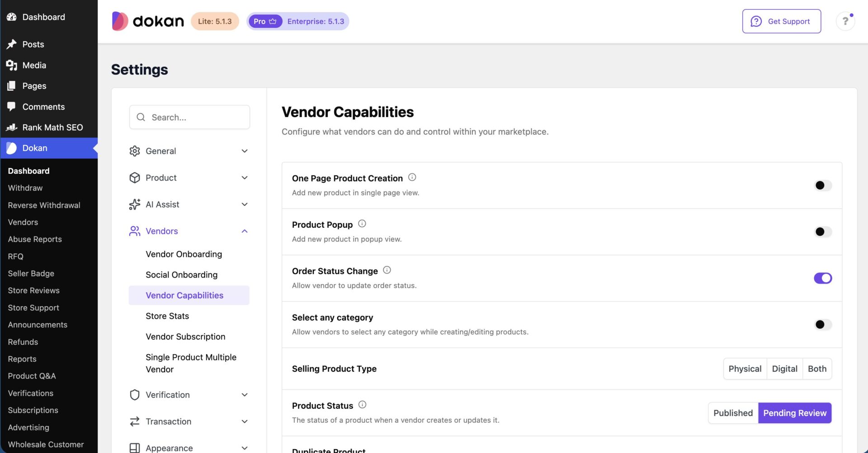Click the AI Assist sparkle icon
The height and width of the screenshot is (453, 868).
135,204
